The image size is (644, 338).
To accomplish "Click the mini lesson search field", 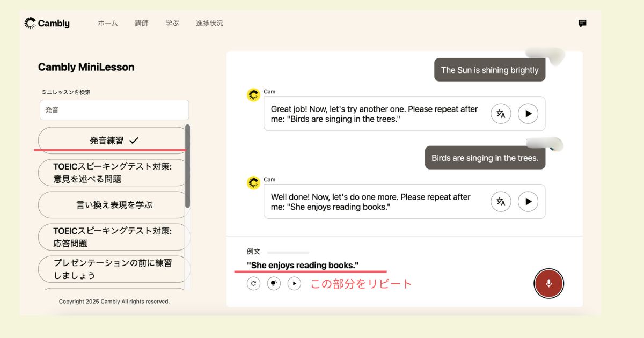I will pos(114,110).
